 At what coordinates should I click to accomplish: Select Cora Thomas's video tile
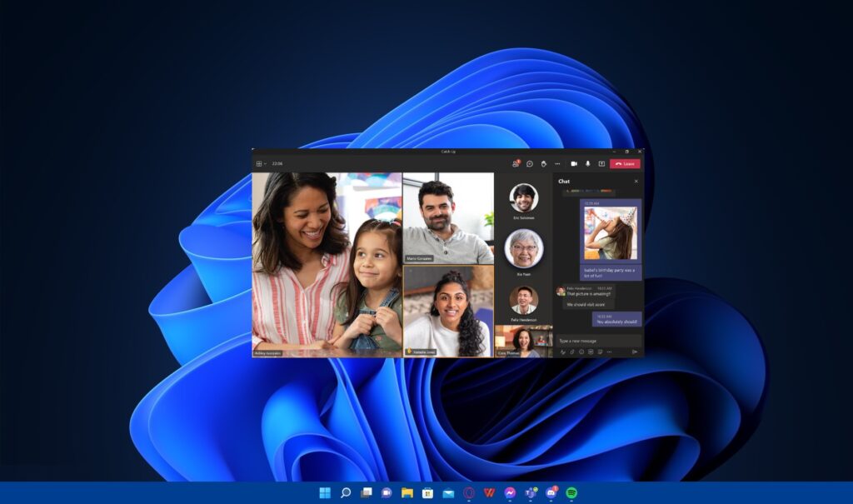[x=523, y=342]
